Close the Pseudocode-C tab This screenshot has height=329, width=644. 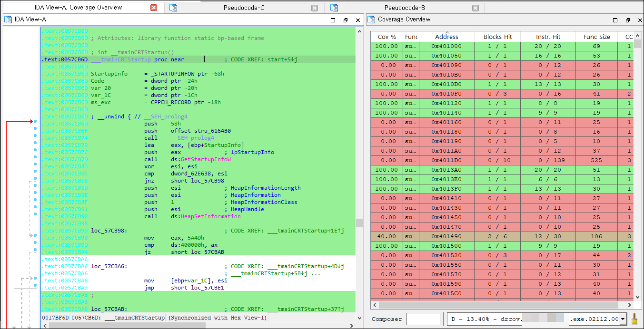pyautogui.click(x=315, y=8)
